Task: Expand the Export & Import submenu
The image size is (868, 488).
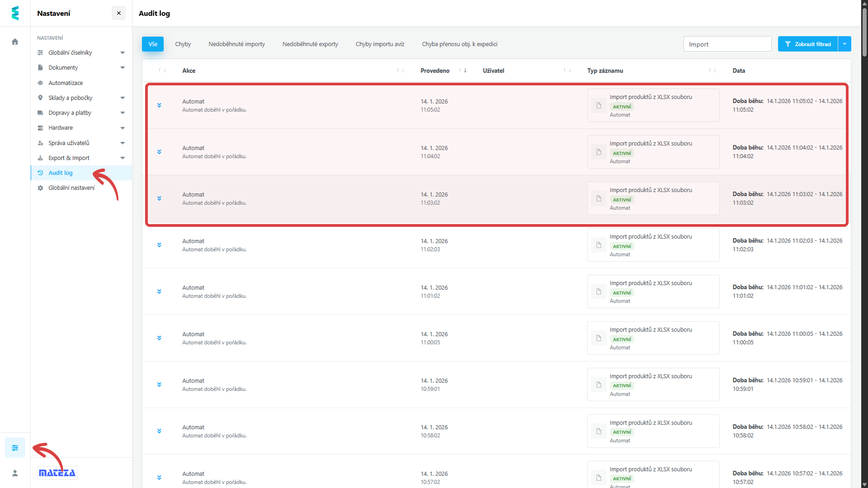Action: 123,158
